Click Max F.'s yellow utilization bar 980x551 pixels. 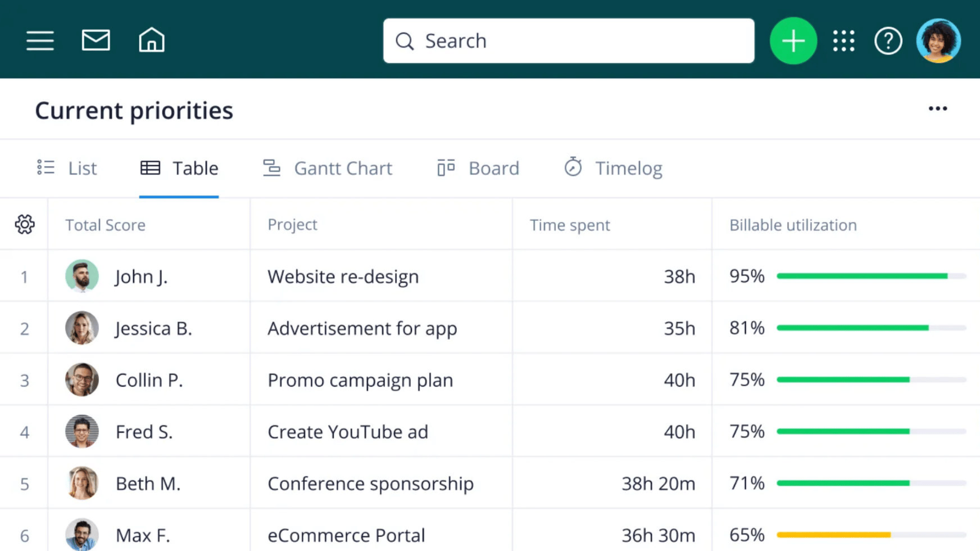click(x=834, y=535)
